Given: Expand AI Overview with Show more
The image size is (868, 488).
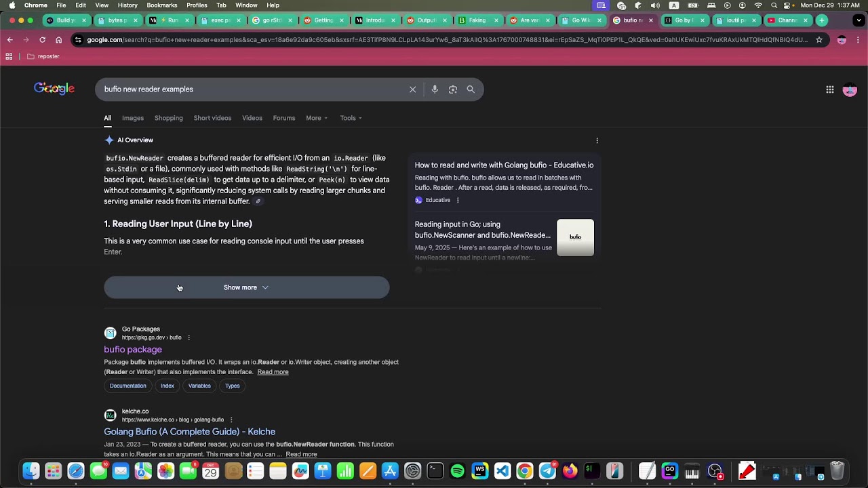Looking at the screenshot, I should [247, 287].
